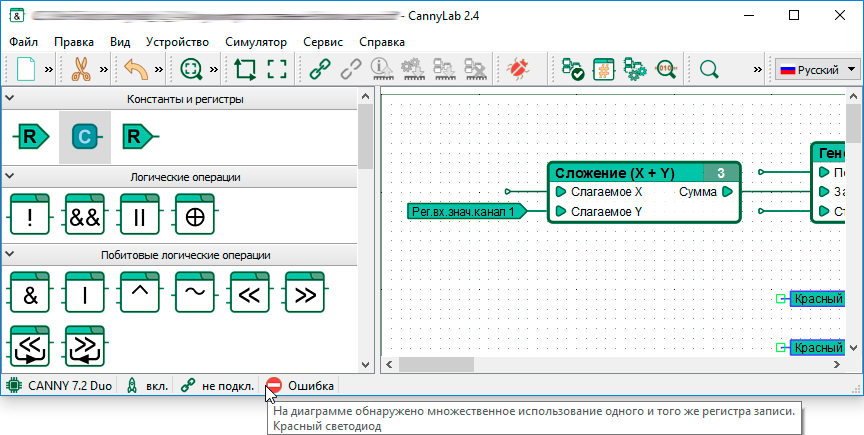The image size is (864, 435).
Task: Collapse Константы и регистры section
Action: (x=9, y=99)
